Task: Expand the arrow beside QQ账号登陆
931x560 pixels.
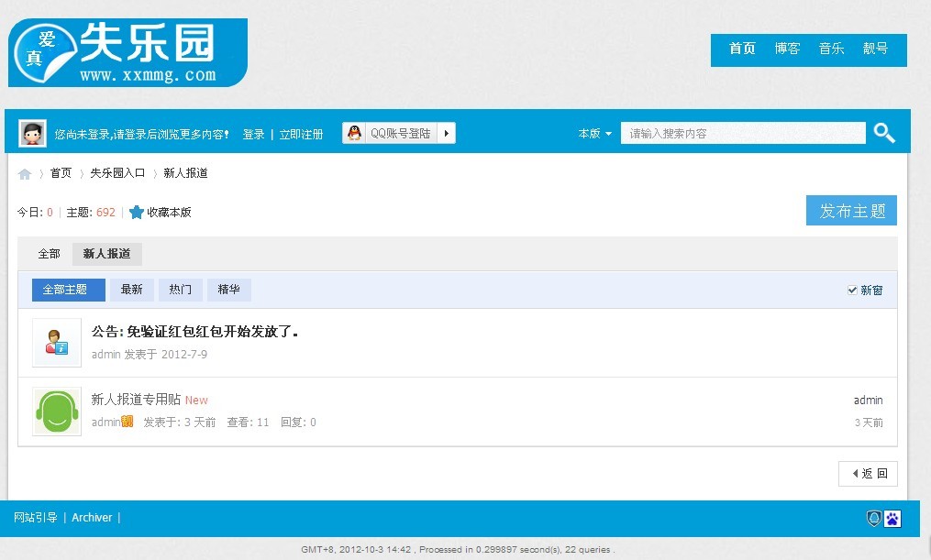Action: pos(447,133)
